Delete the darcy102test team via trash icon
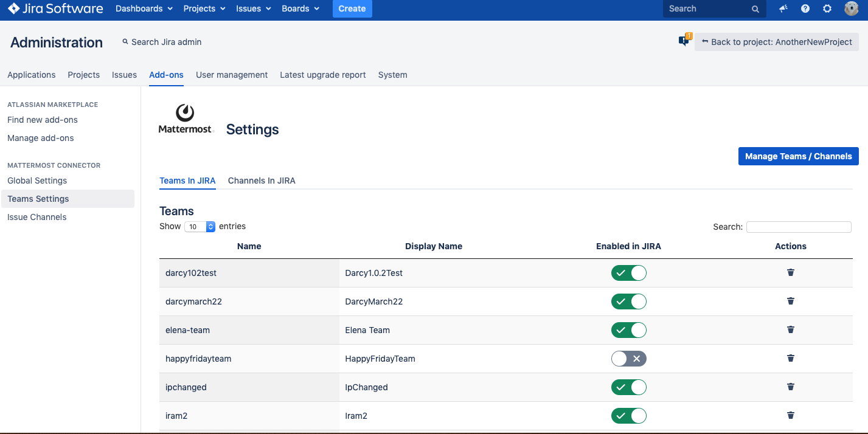This screenshot has height=434, width=868. pyautogui.click(x=790, y=273)
